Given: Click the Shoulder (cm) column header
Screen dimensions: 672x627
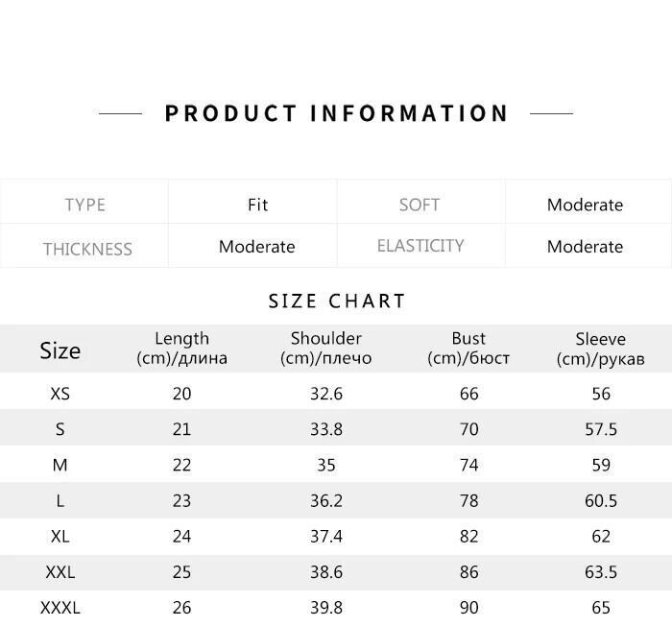Looking at the screenshot, I should tap(325, 349).
